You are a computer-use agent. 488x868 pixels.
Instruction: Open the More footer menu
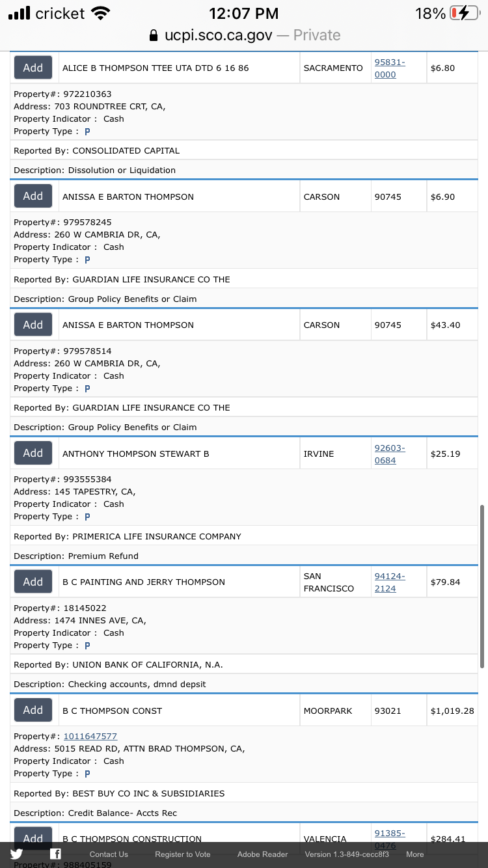414,854
